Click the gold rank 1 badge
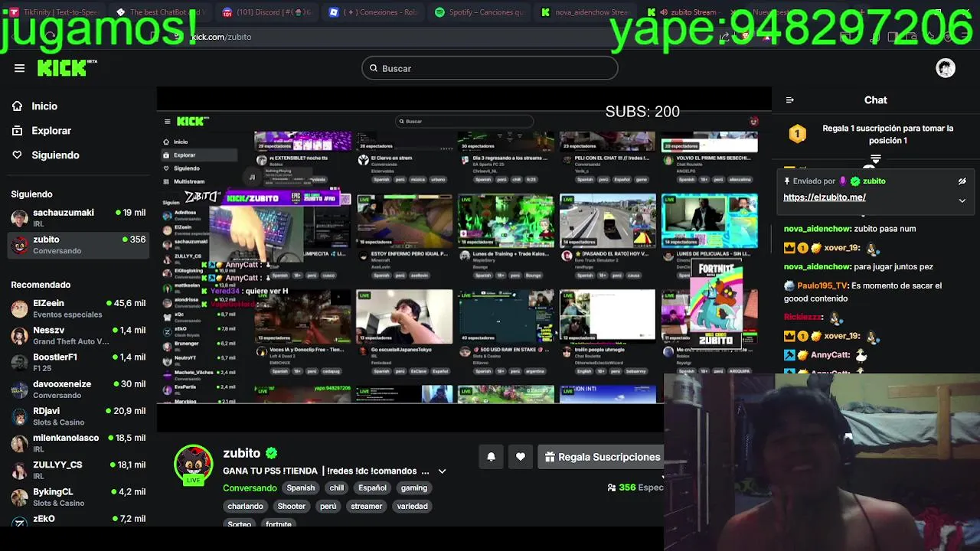This screenshot has width=980, height=551. [797, 135]
